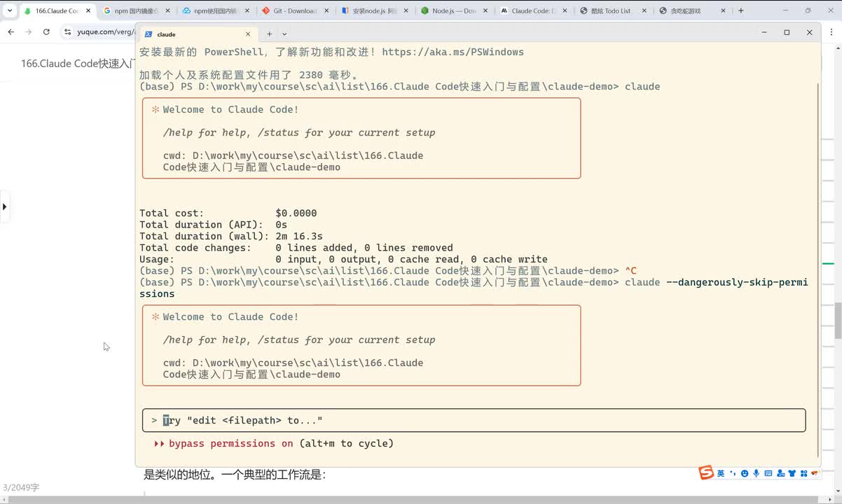Click the 166.Claude Code快速入门 page title
This screenshot has width=842, height=504.
[77, 64]
